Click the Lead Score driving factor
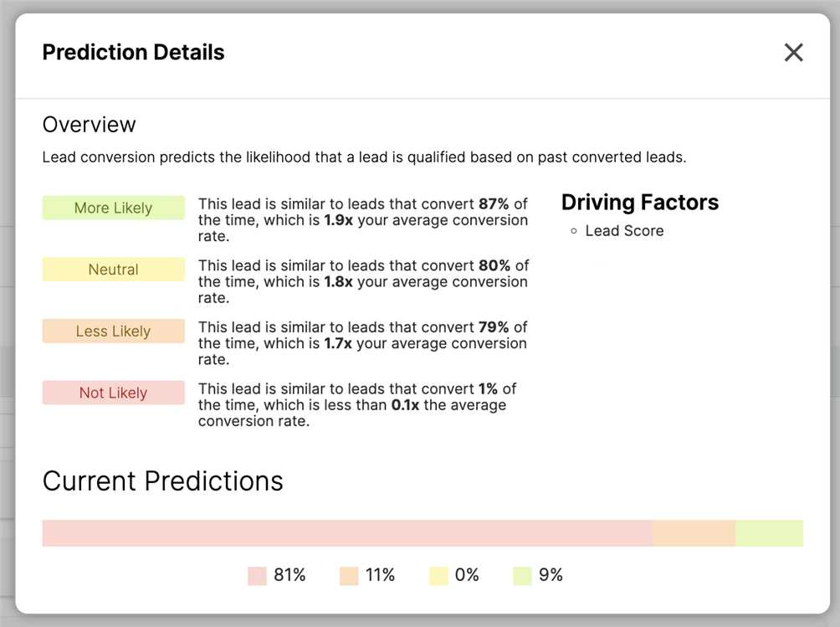Screen dimensions: 840x627 point(624,231)
